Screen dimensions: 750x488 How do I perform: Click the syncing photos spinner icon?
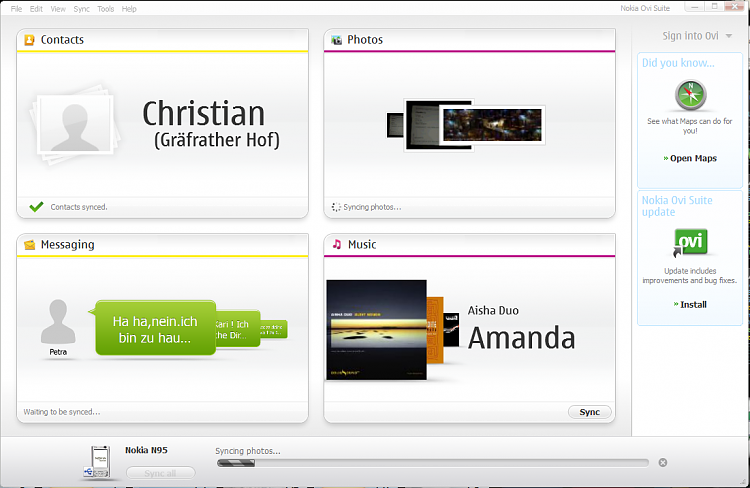click(x=336, y=207)
